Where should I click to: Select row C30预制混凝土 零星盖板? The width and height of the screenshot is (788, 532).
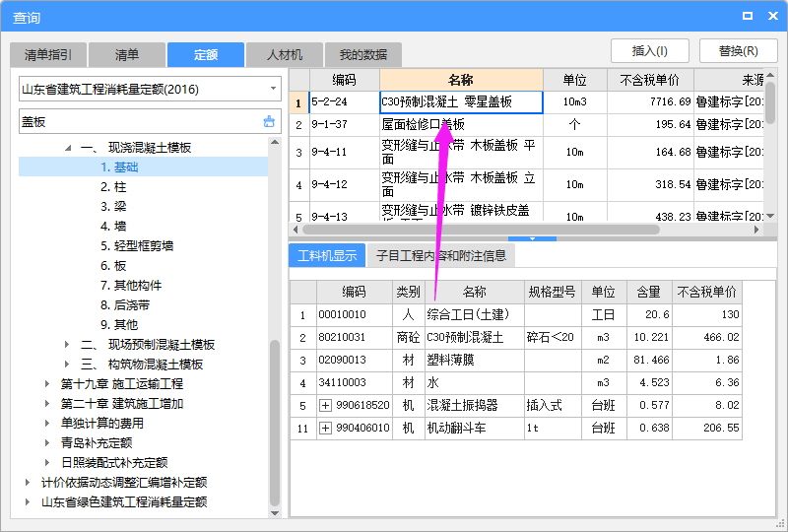pyautogui.click(x=461, y=102)
